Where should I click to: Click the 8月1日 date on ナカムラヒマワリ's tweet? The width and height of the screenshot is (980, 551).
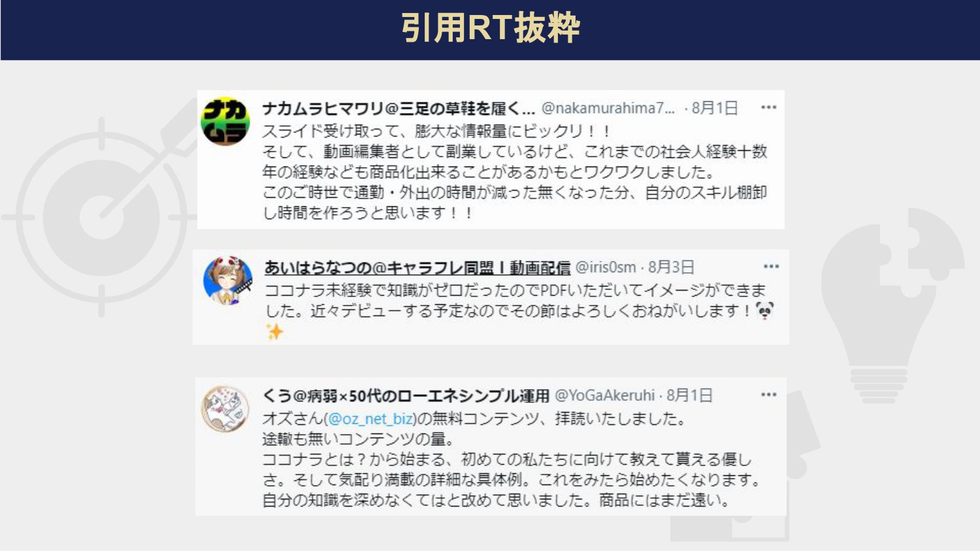tap(715, 108)
